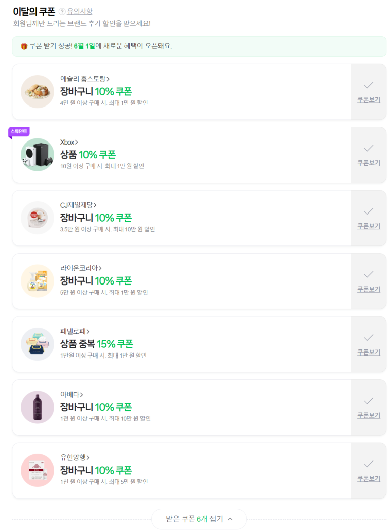Open the 라이온코리아 brand chevron link

click(x=81, y=268)
